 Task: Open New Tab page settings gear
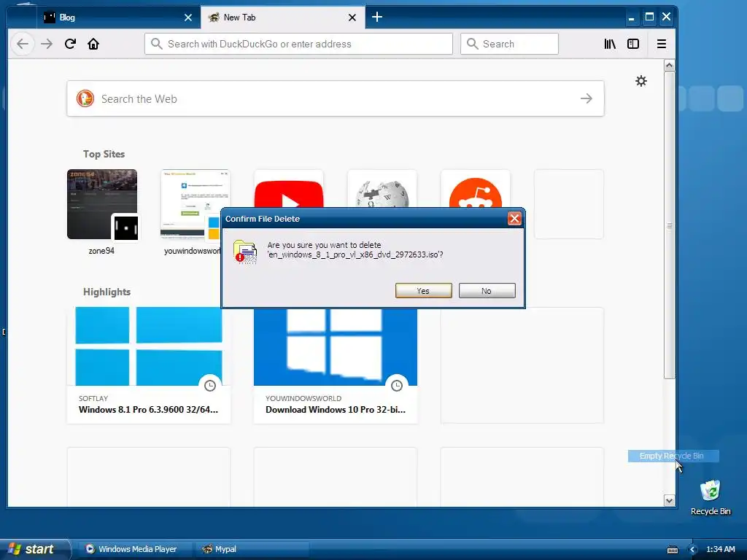[x=641, y=81]
